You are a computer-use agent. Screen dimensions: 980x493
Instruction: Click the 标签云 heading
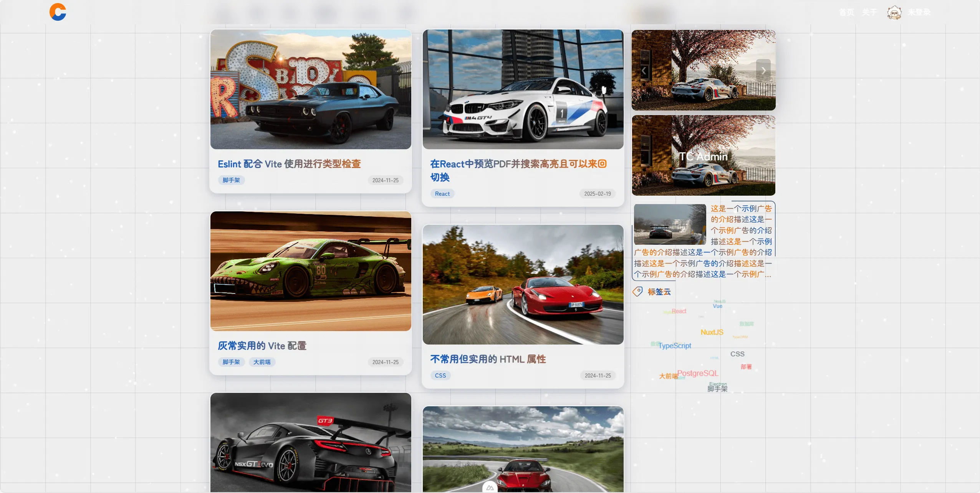659,292
